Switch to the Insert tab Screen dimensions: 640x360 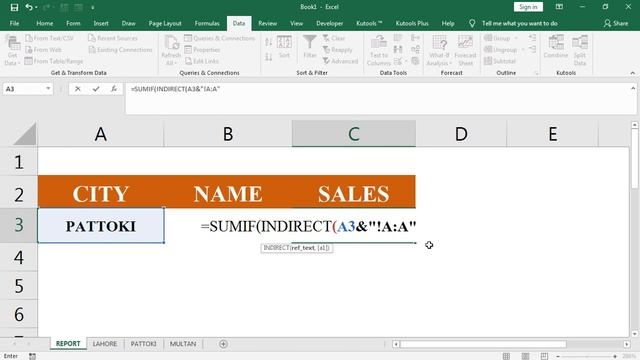(101, 23)
